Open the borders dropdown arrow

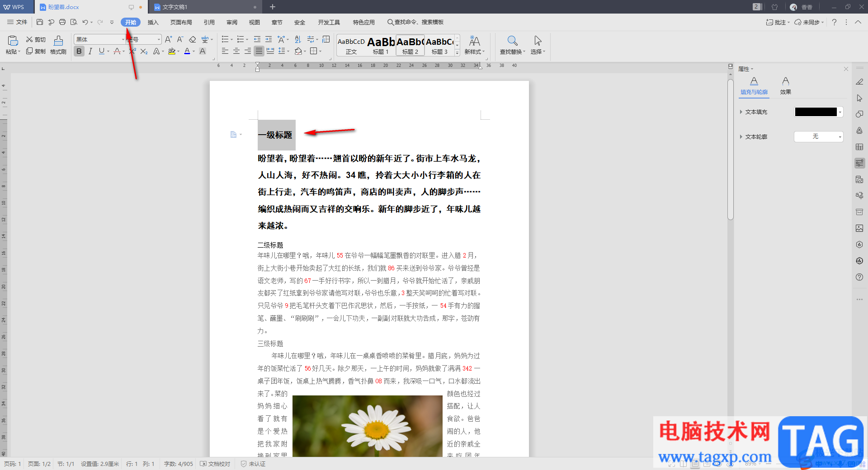[321, 51]
